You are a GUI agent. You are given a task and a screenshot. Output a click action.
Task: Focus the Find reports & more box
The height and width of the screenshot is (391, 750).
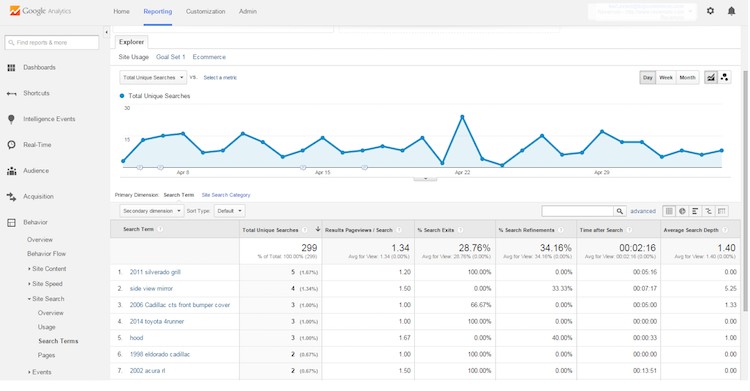[x=52, y=43]
